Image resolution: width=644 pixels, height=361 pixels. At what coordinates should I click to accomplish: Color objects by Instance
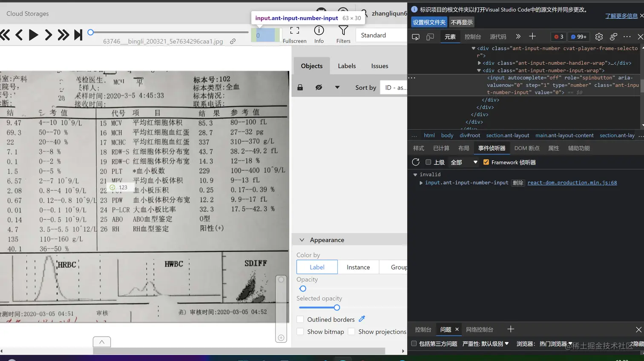point(358,267)
